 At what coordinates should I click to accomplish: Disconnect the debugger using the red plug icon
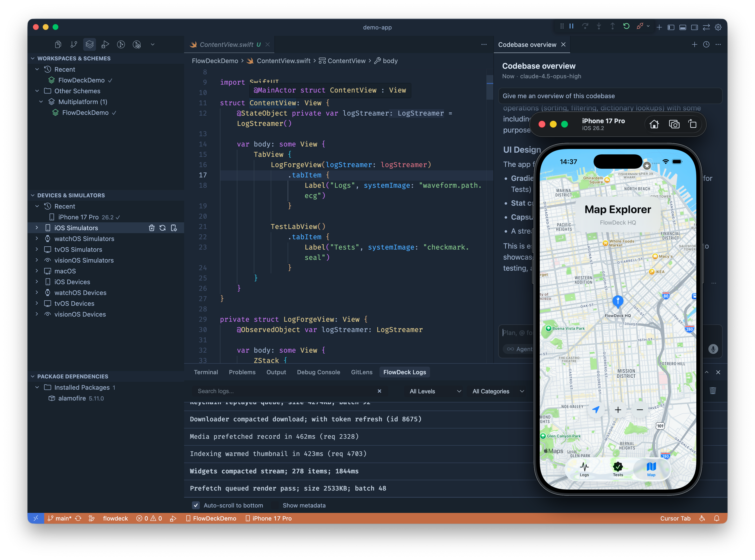[x=640, y=27]
